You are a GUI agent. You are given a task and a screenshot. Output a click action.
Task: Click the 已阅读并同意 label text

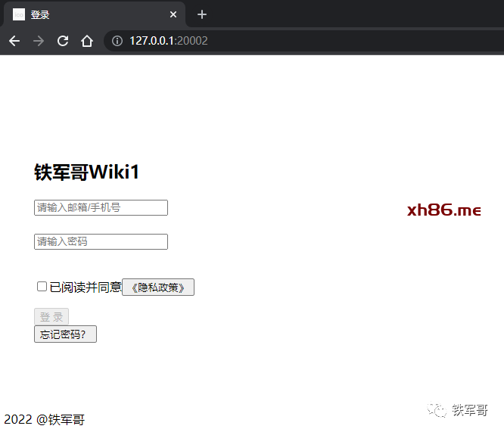pos(86,287)
